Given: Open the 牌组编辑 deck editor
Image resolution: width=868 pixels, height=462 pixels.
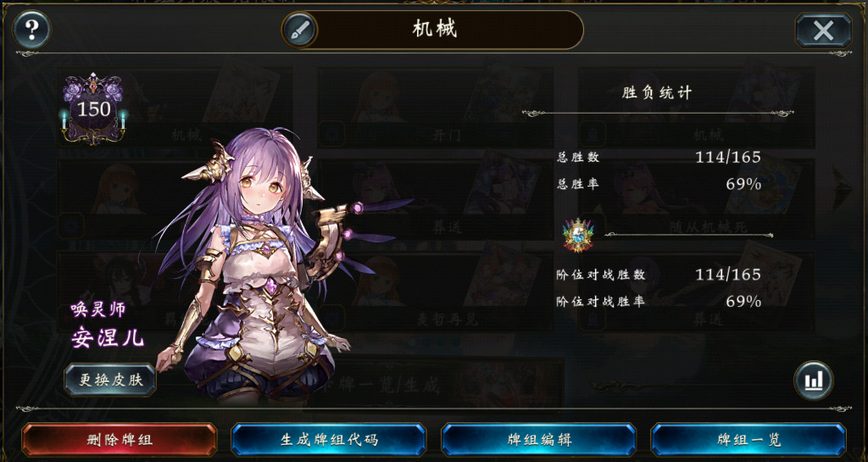Looking at the screenshot, I should point(538,440).
